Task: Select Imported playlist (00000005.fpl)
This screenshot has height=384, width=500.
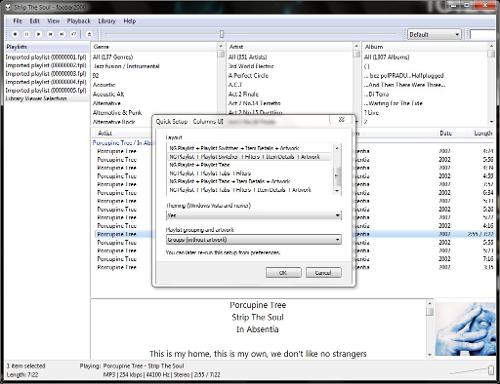Action: [46, 90]
